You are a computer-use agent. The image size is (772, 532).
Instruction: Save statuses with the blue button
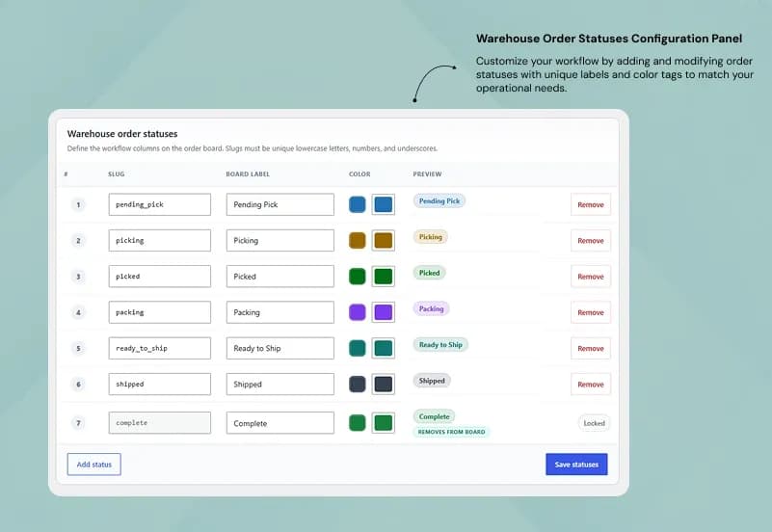(576, 465)
